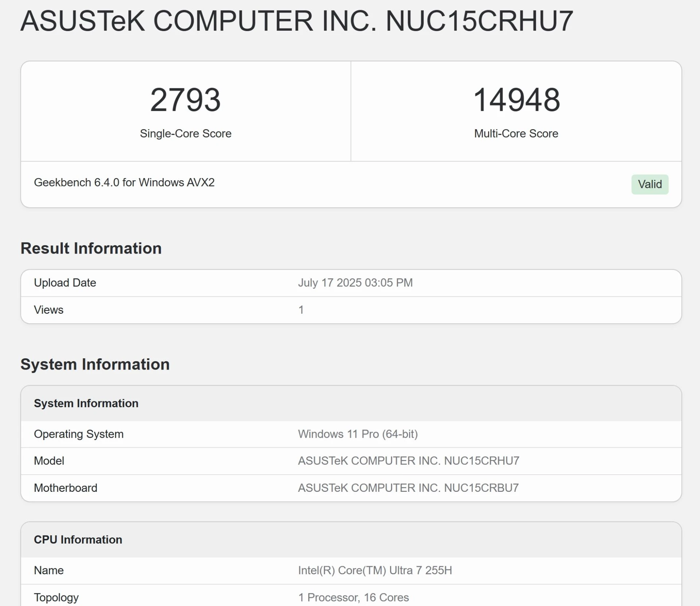Select the July 17 2025 03:05 PM value
The image size is (700, 606).
[355, 283]
